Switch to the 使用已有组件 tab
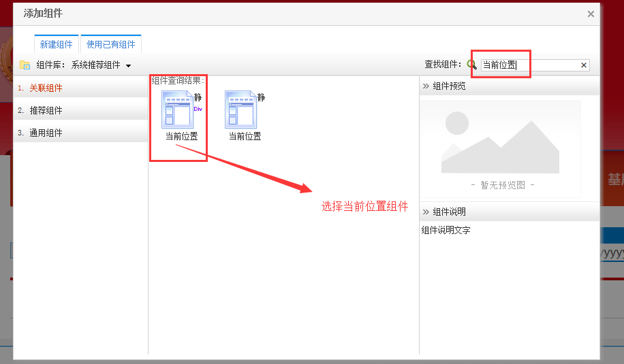Image resolution: width=624 pixels, height=364 pixels. tap(110, 44)
